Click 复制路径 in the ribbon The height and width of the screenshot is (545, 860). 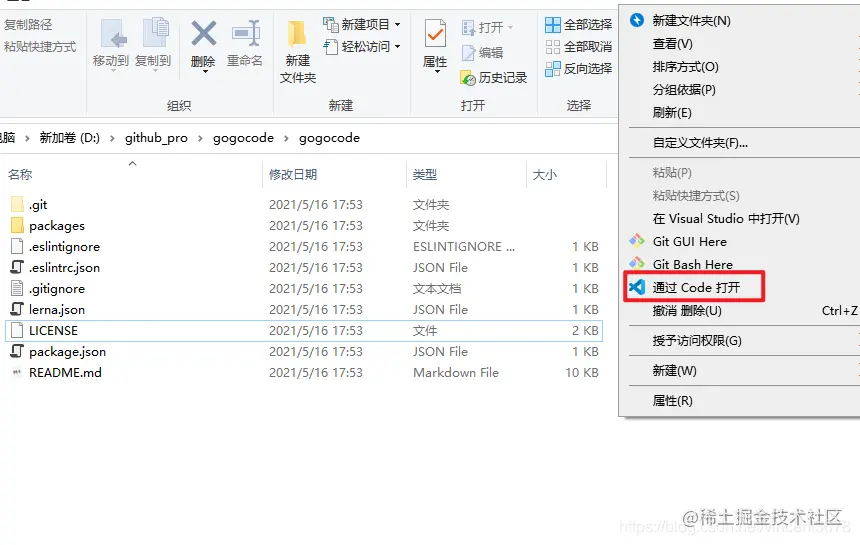28,25
